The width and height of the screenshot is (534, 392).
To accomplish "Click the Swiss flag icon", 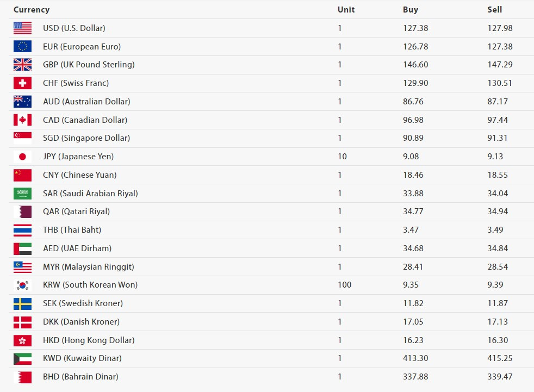I will click(x=22, y=83).
